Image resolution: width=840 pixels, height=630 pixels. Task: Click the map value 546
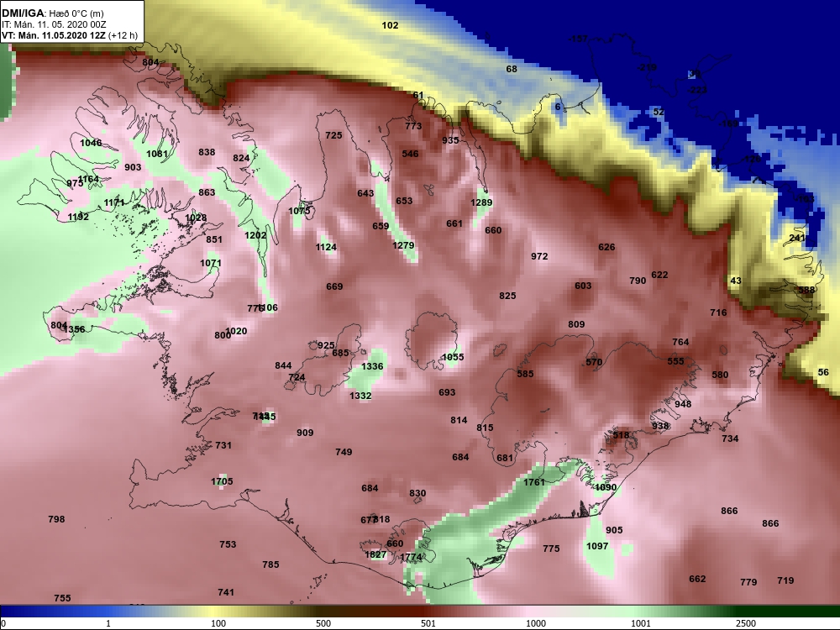click(411, 154)
